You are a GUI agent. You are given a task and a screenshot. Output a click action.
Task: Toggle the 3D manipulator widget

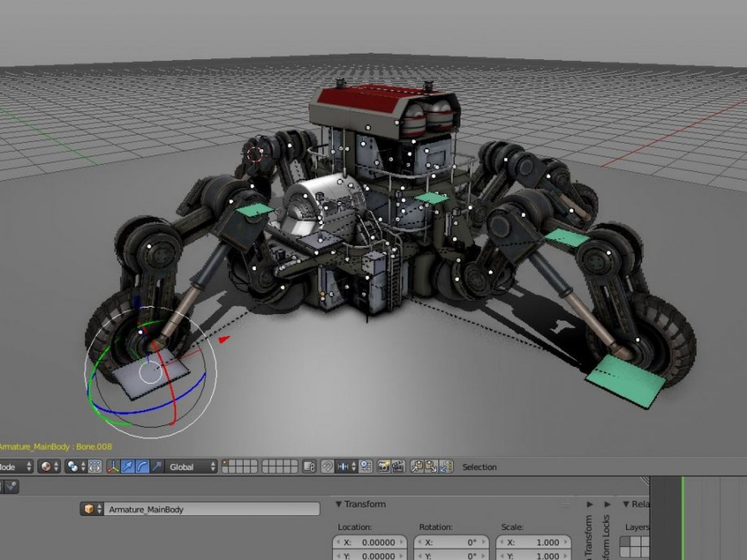click(x=113, y=466)
